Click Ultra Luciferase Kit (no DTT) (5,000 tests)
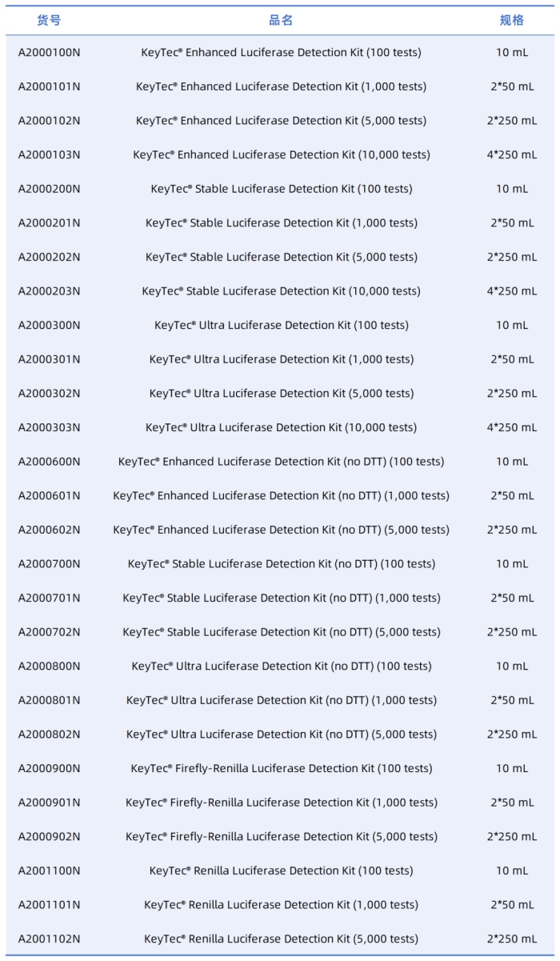Screen dimensions: 560x961 coord(282,735)
